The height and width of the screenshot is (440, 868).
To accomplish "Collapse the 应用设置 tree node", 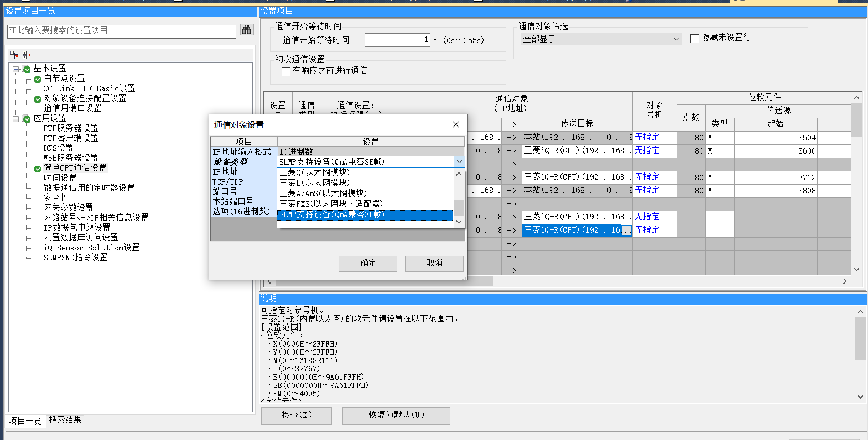I will click(16, 119).
